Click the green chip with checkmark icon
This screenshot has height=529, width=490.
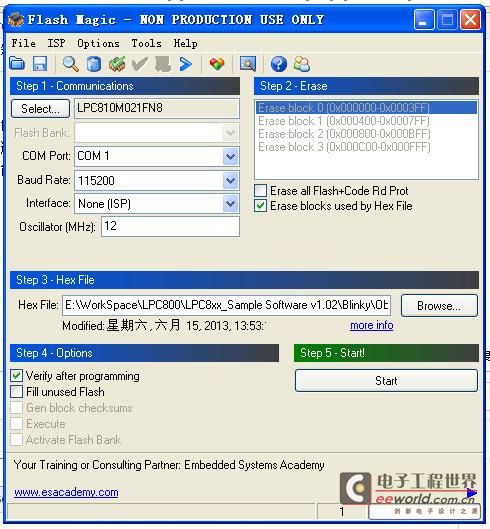click(x=117, y=64)
